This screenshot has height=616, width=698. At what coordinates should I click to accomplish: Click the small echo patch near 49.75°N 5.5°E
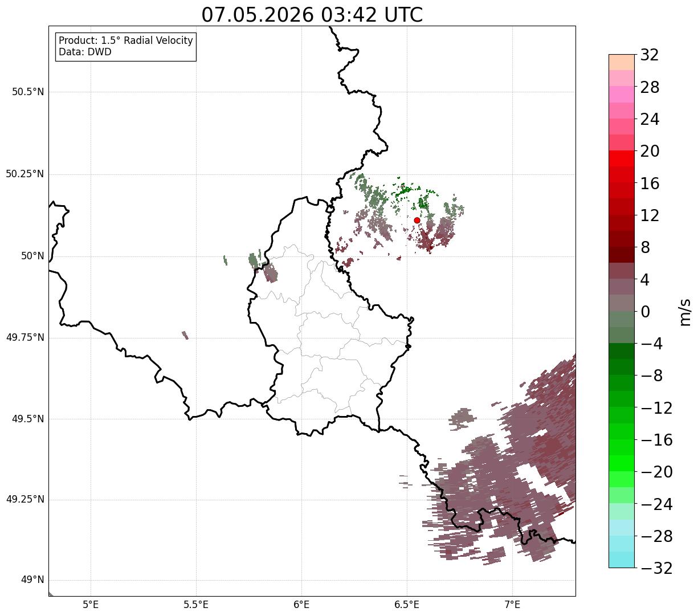185,335
